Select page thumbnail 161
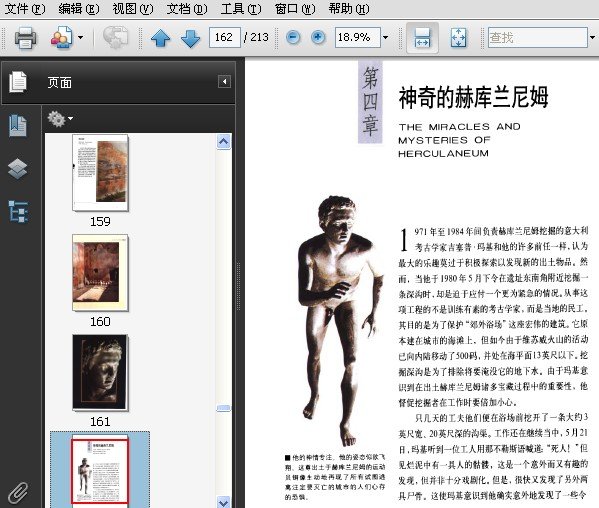The width and height of the screenshot is (599, 508). point(100,372)
